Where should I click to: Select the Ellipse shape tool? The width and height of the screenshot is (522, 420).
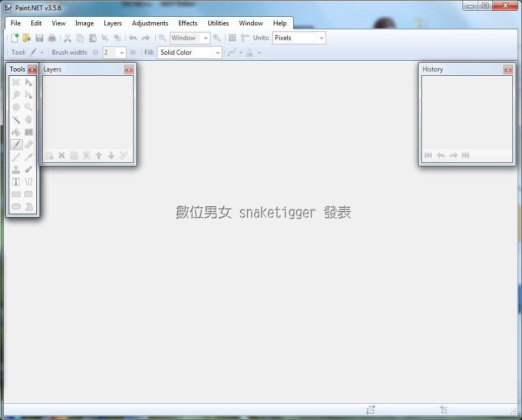pyautogui.click(x=16, y=207)
